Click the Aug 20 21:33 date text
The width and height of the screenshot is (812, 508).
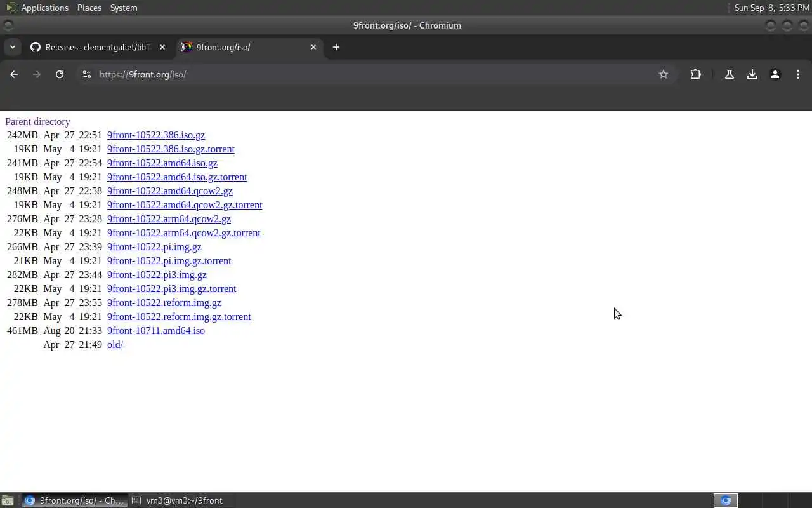[x=72, y=331]
